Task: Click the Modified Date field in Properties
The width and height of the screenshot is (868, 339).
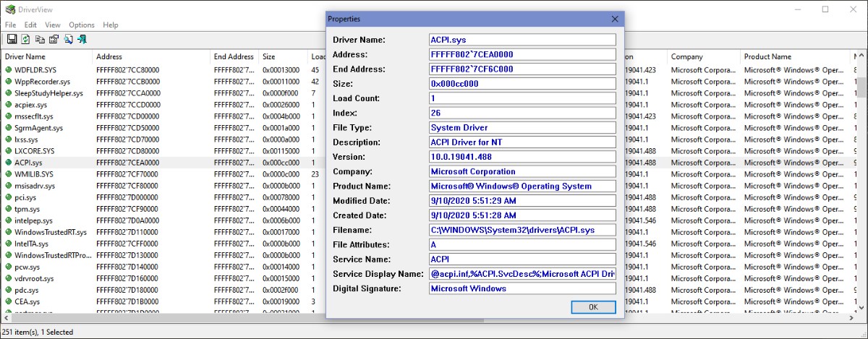Action: click(x=522, y=200)
